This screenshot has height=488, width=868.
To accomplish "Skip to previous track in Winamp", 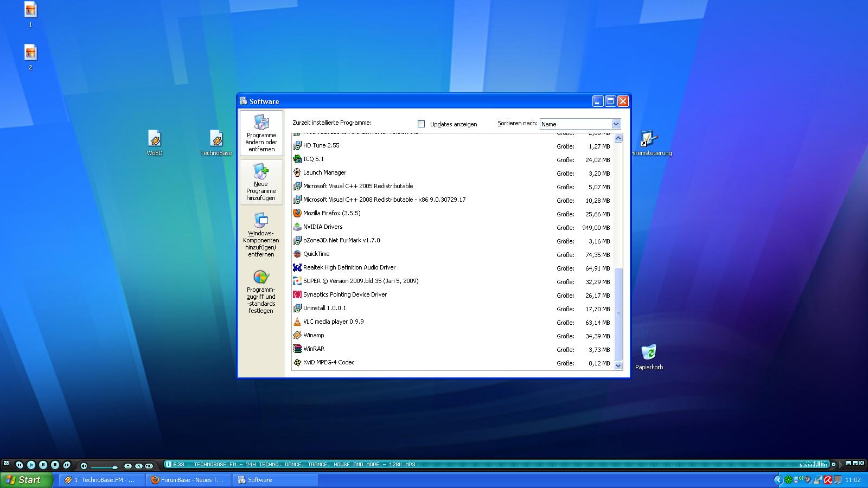I will pyautogui.click(x=20, y=465).
